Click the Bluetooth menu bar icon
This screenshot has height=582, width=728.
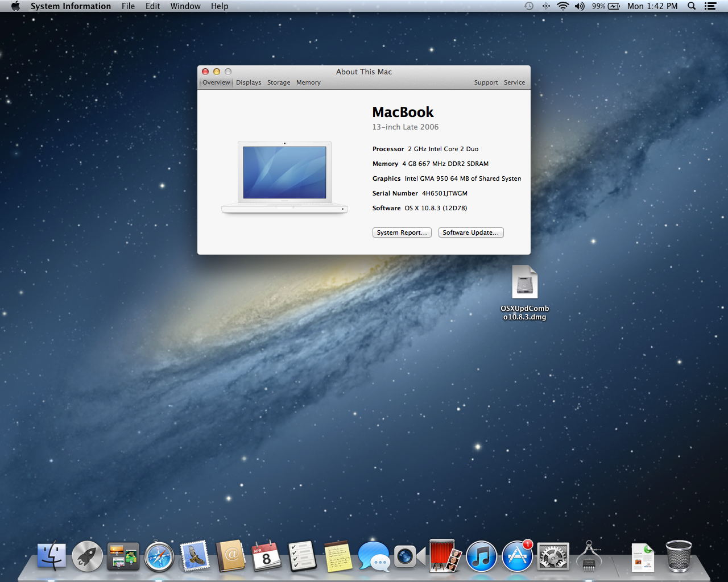[x=546, y=6]
